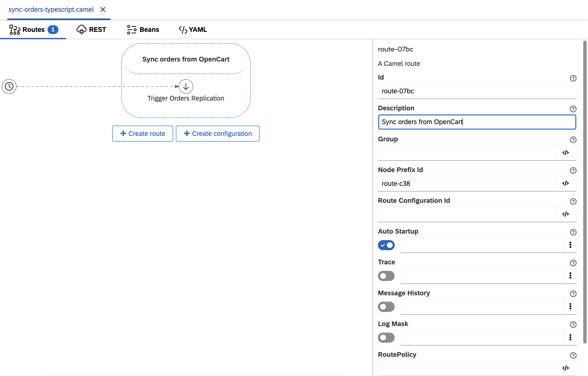This screenshot has height=376, width=588.
Task: Open Log Mask three-dot options menu
Action: point(570,337)
